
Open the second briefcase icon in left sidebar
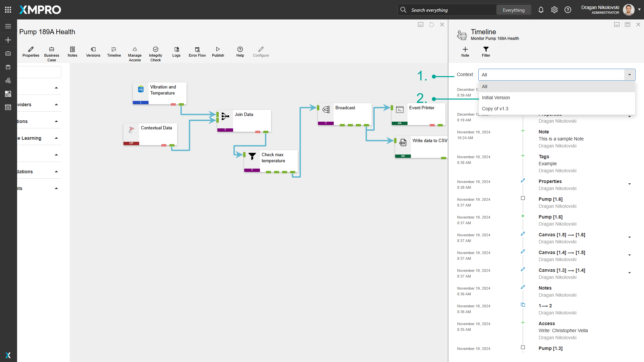[8, 54]
